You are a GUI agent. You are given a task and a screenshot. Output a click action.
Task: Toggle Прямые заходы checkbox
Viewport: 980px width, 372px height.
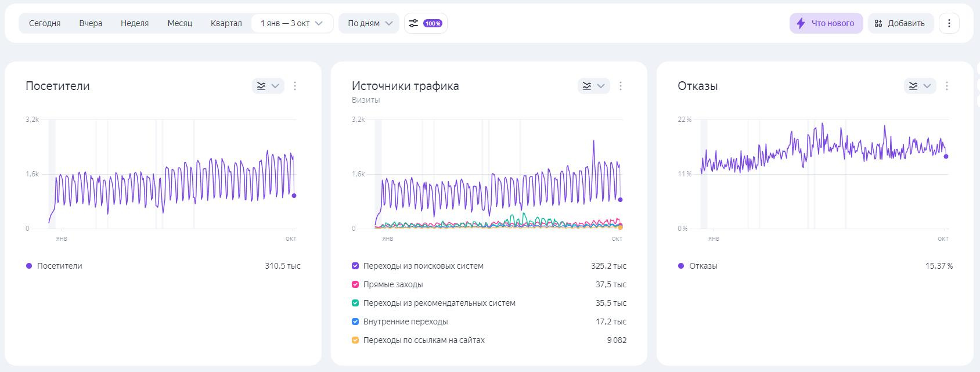click(x=355, y=284)
